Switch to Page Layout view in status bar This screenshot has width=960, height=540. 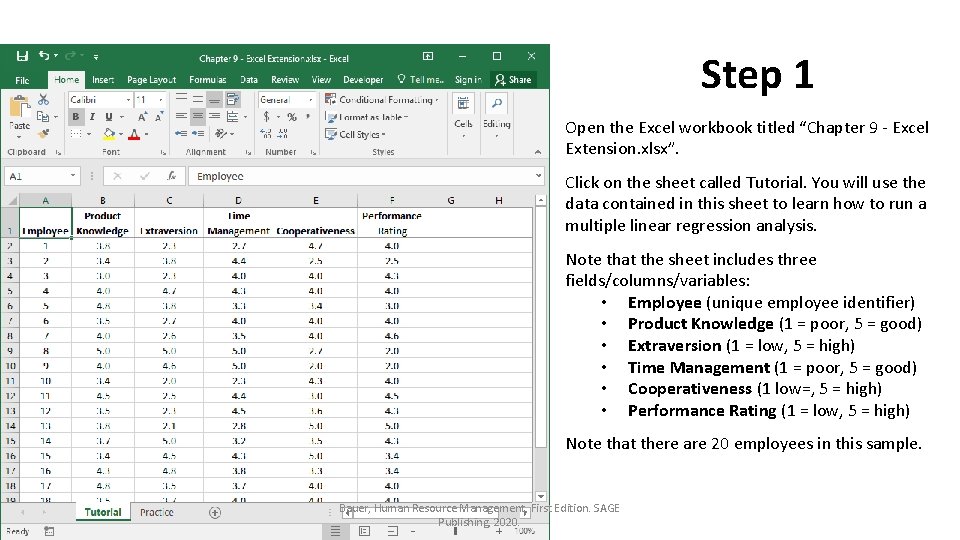pos(364,531)
